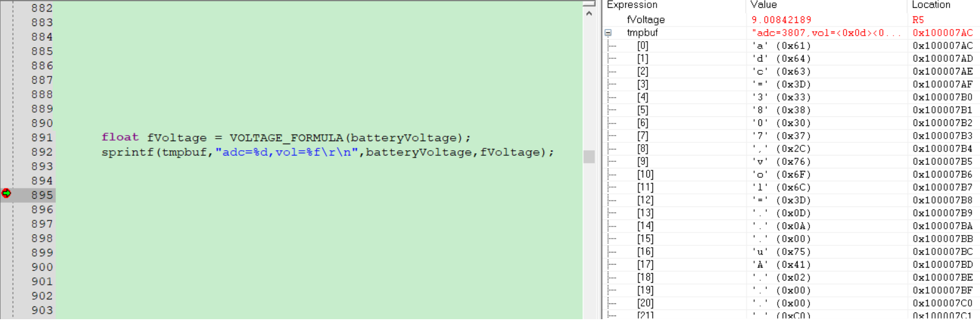Select watch element [10]

[645, 174]
